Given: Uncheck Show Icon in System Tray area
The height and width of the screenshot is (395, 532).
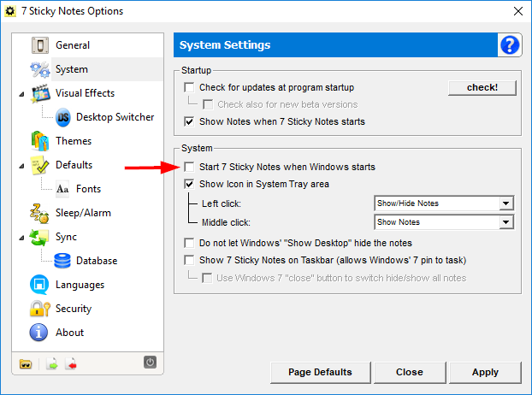Looking at the screenshot, I should click(189, 184).
